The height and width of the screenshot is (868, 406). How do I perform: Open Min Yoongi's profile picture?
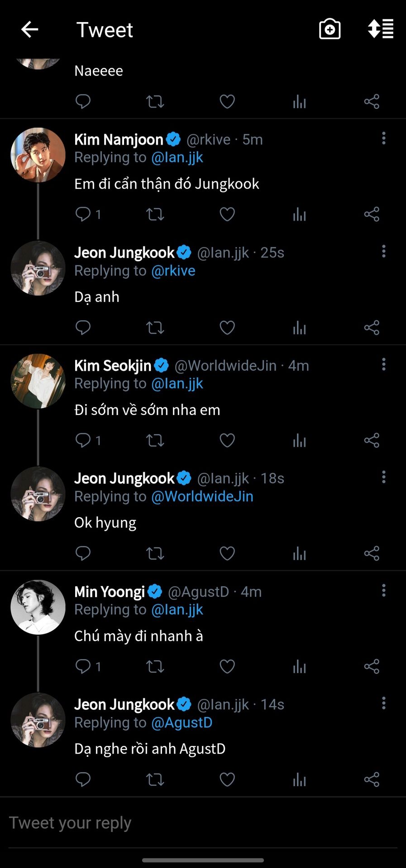38,607
